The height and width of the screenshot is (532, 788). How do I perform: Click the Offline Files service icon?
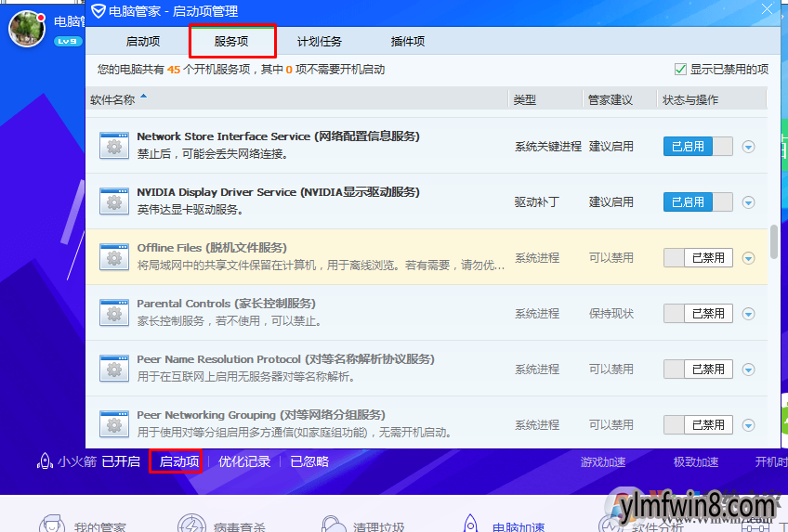[114, 257]
